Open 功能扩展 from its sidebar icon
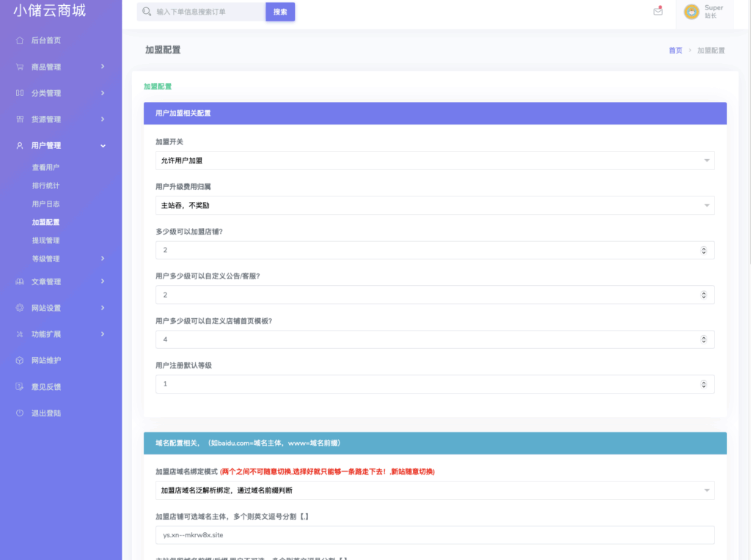Viewport: 751px width, 560px height. tap(19, 334)
